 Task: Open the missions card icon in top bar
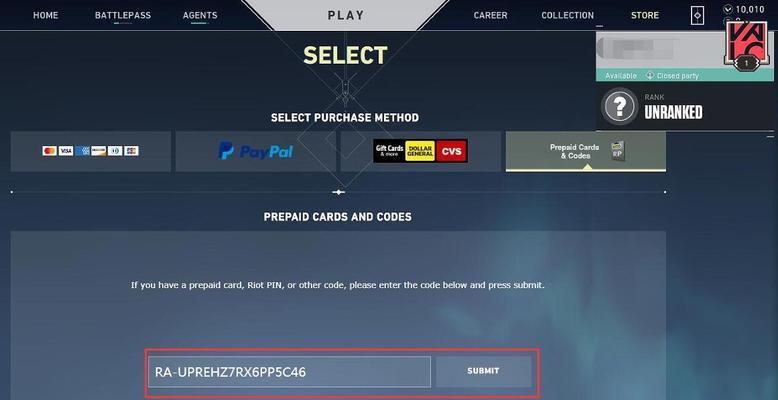697,16
